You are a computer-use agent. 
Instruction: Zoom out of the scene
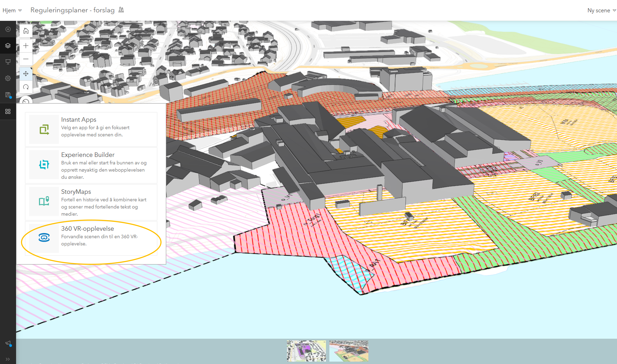(26, 59)
